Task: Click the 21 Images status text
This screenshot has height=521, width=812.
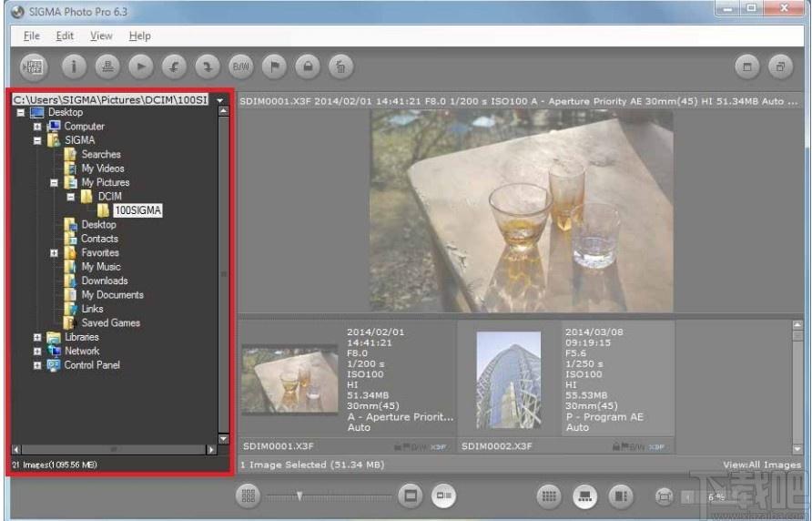Action: pos(55,465)
